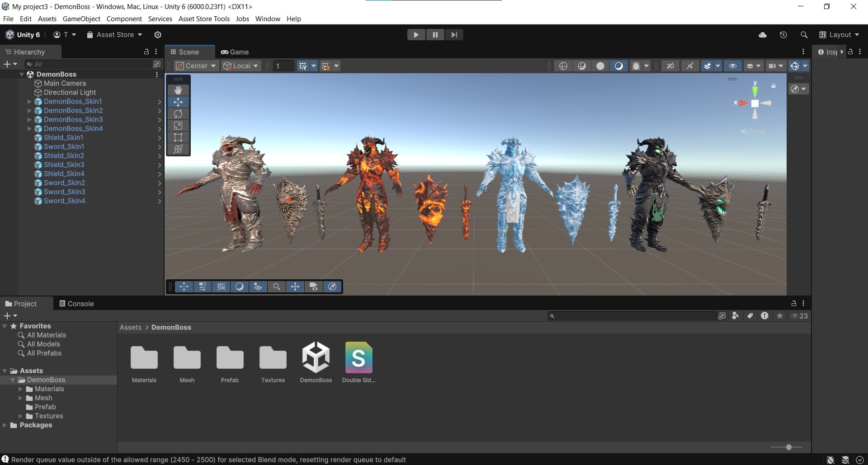
Task: Select the Scale tool
Action: pyautogui.click(x=178, y=126)
